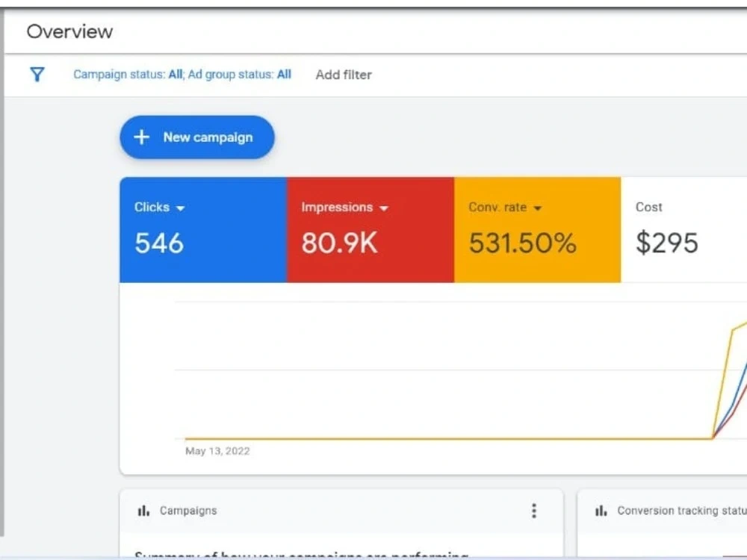Screen dimensions: 747x560
Task: Click the 546 clicks value
Action: click(159, 243)
